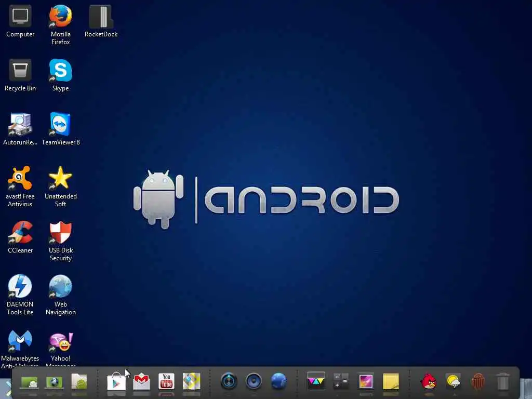Open the yellow sticky note dock icon
This screenshot has height=399, width=532.
coord(391,381)
